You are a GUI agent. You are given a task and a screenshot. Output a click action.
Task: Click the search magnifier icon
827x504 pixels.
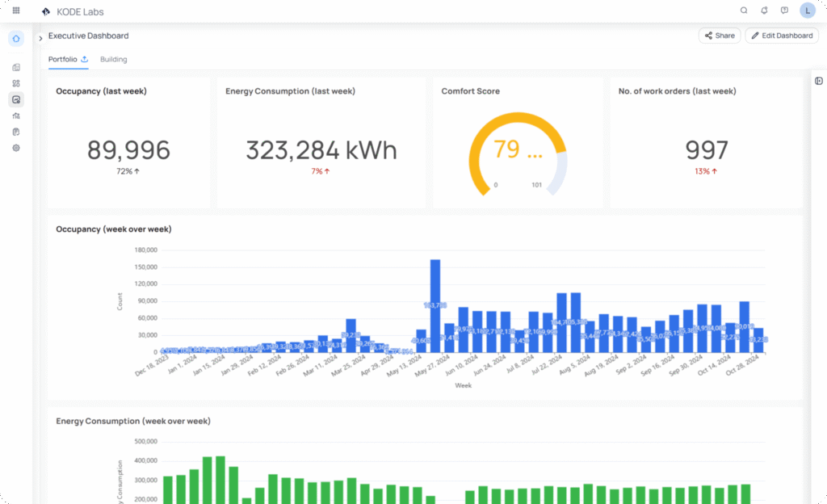(x=744, y=10)
